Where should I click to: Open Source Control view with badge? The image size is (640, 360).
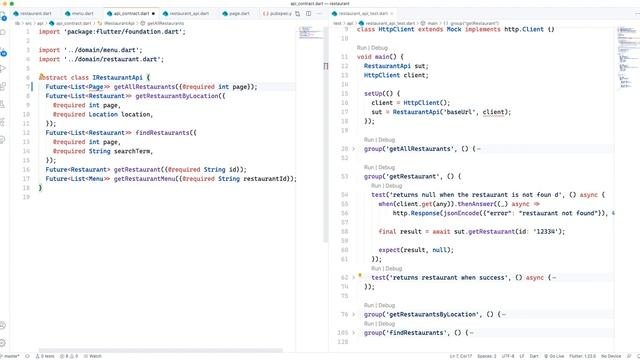click(x=3, y=52)
